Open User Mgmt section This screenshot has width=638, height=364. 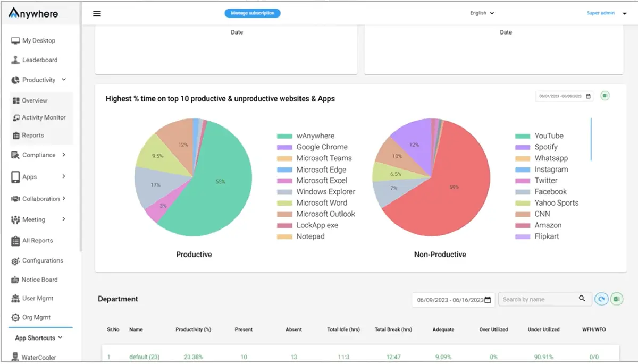(38, 299)
